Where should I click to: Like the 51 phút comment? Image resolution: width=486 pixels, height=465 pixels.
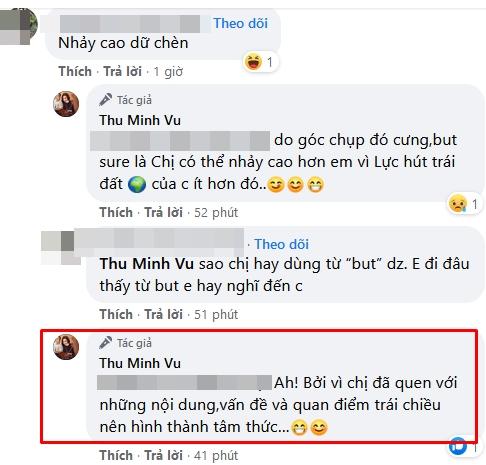click(x=116, y=314)
